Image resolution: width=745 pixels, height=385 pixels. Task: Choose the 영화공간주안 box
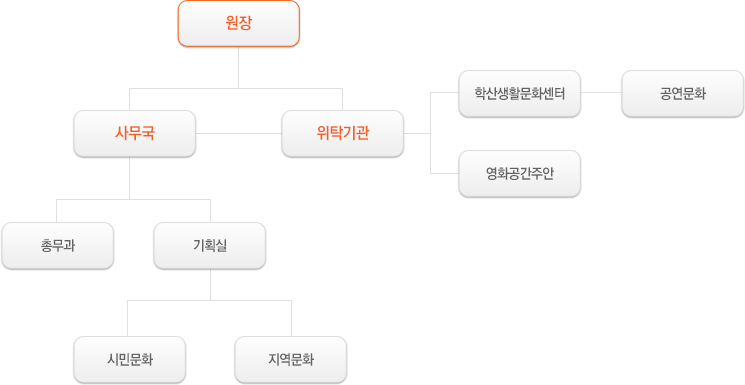pyautogui.click(x=519, y=173)
